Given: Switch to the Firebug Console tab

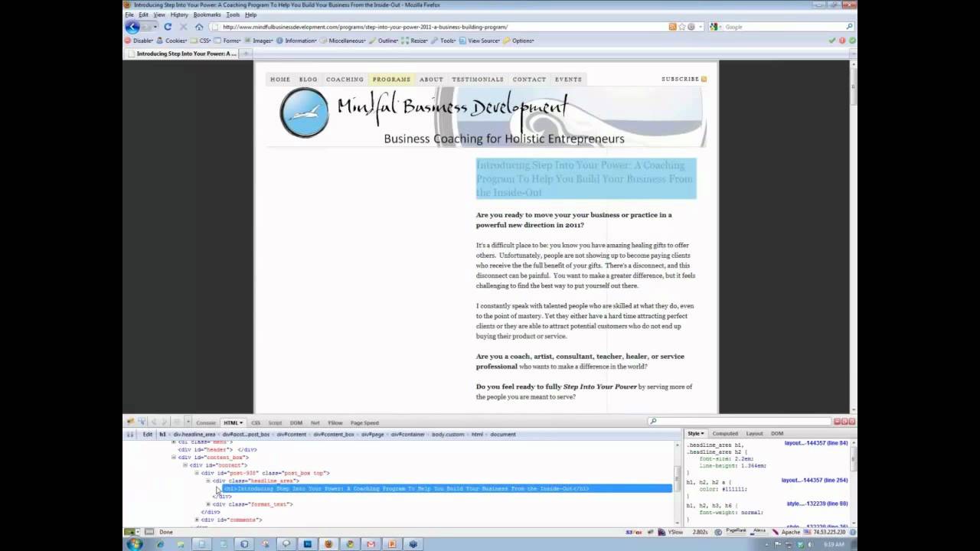Looking at the screenshot, I should pyautogui.click(x=206, y=422).
